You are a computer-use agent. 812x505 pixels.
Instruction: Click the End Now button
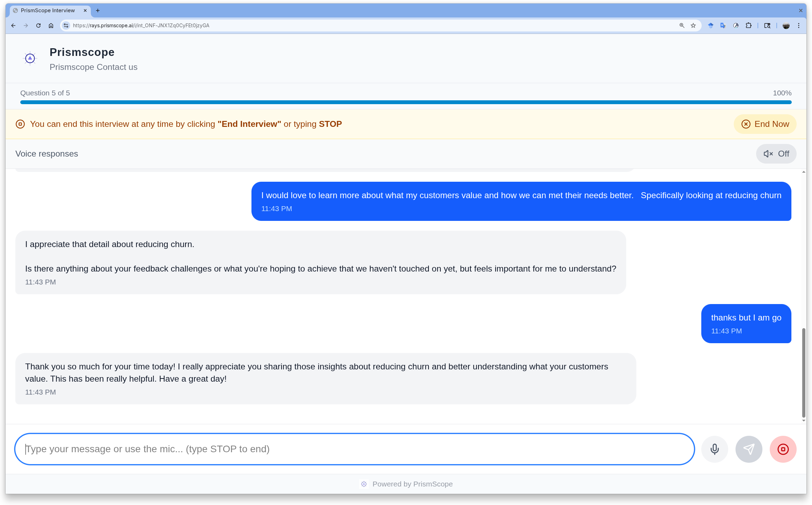[765, 124]
